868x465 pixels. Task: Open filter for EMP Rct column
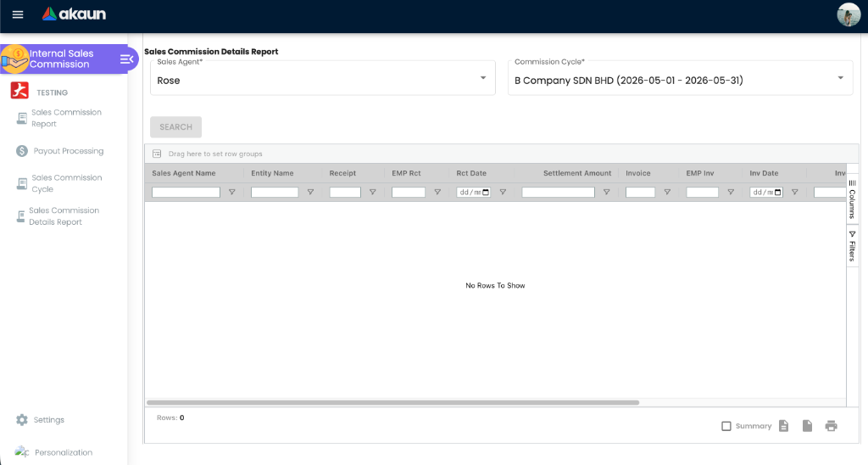tap(437, 193)
